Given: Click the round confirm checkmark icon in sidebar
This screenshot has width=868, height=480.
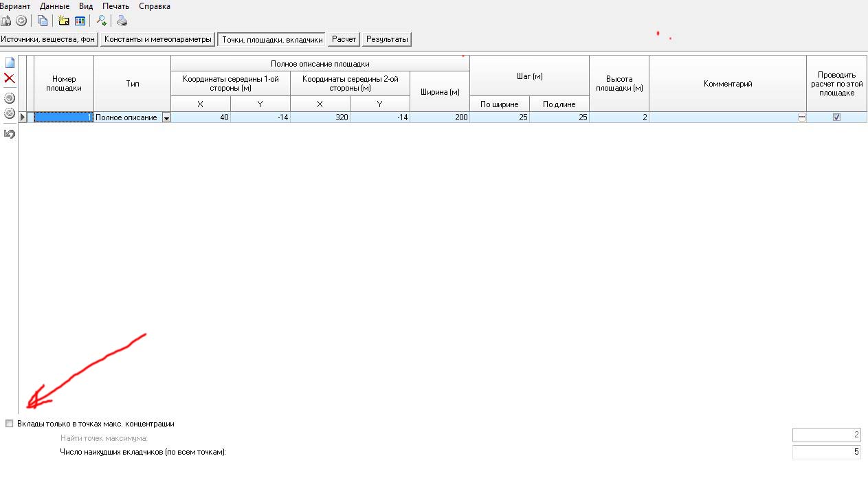Looking at the screenshot, I should (10, 98).
